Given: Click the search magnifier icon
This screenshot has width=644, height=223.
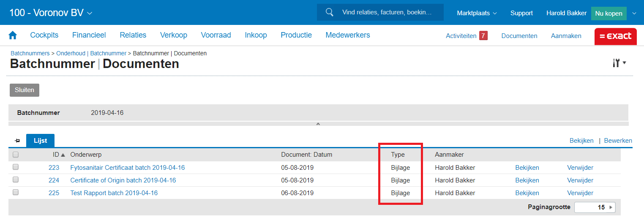Looking at the screenshot, I should tap(330, 13).
